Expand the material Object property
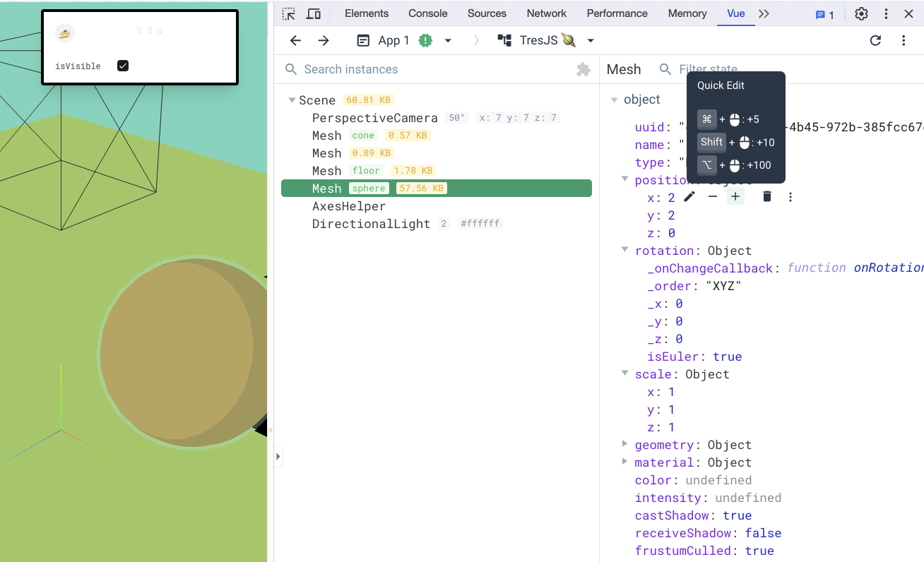Viewport: 924px width, 562px height. tap(624, 462)
